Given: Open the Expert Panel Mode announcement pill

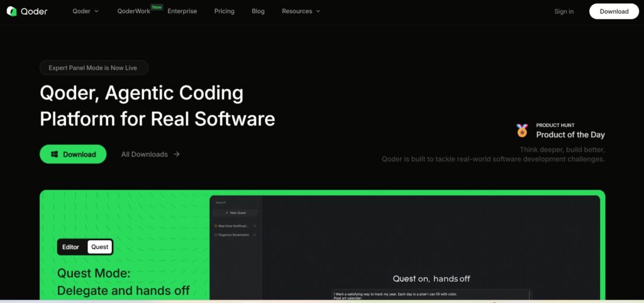Looking at the screenshot, I should coord(94,68).
